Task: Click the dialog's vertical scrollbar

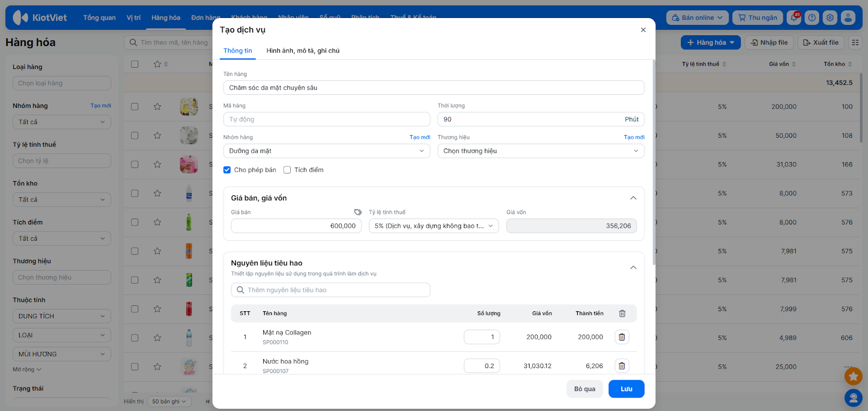Action: coord(654,163)
